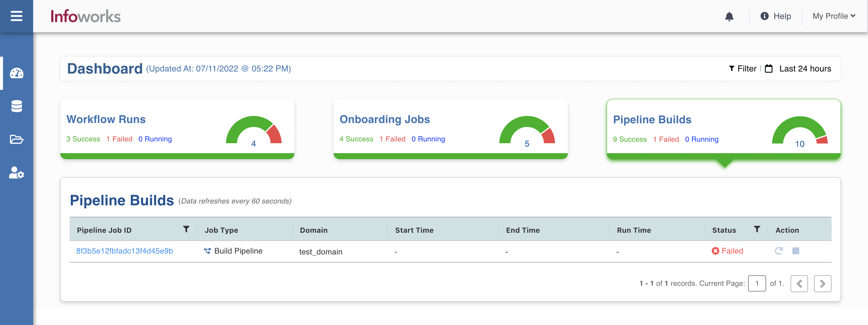Click the Infoworks logo
Viewport: 868px width, 325px height.
point(86,16)
